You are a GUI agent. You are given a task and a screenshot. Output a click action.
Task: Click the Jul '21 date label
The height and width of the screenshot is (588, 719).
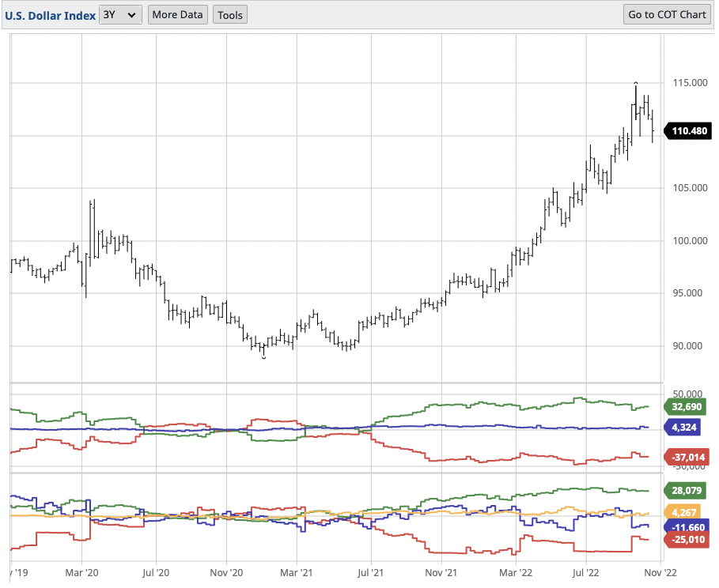pyautogui.click(x=370, y=572)
